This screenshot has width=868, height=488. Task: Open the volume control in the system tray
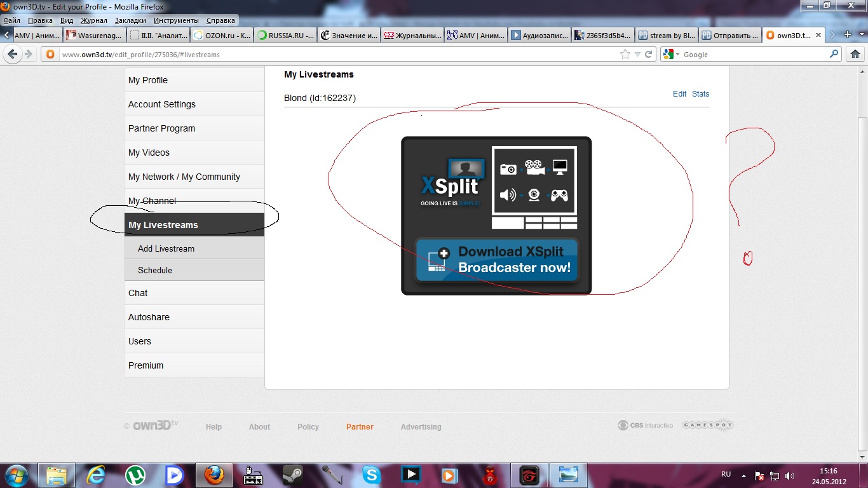[x=789, y=475]
